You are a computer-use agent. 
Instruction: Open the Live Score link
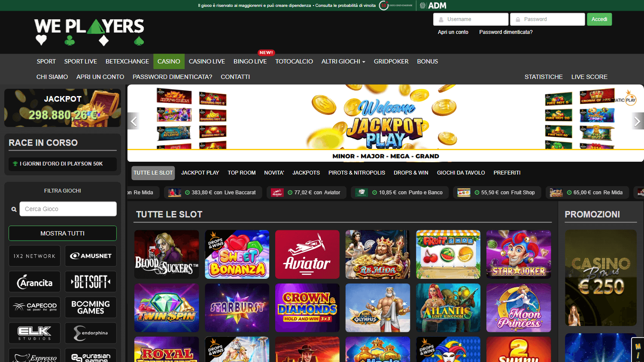589,77
